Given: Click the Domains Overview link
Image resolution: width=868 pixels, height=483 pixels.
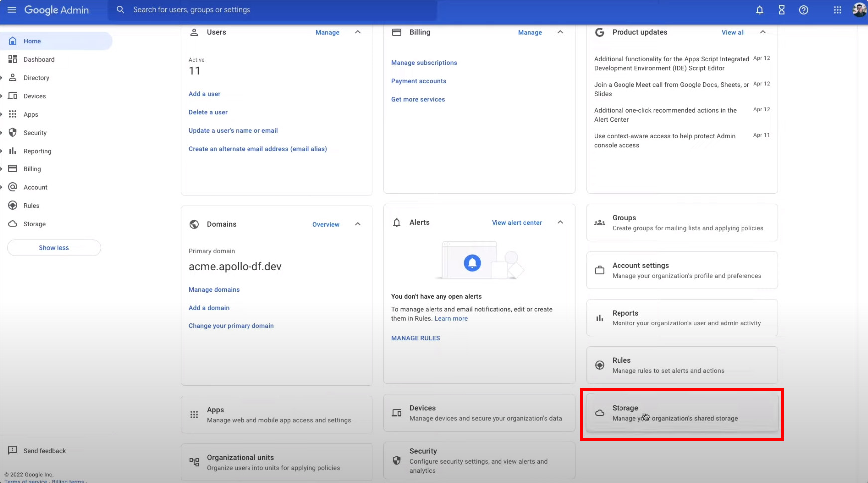Looking at the screenshot, I should [x=326, y=224].
